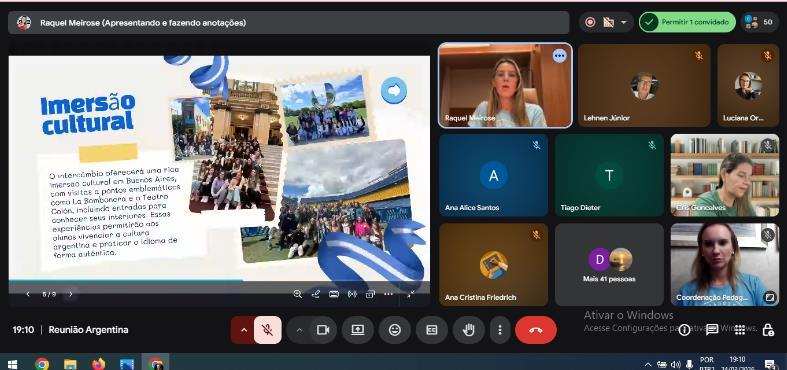Go to next slide arrow

click(71, 294)
